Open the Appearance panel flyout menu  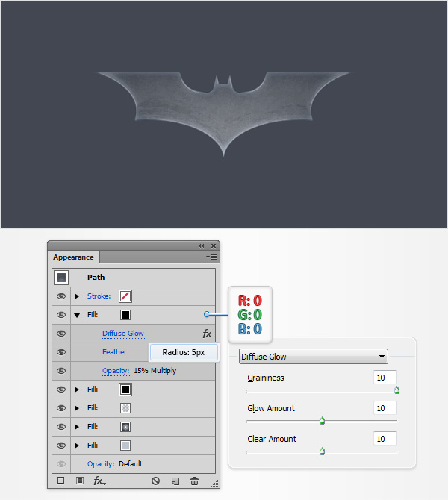pyautogui.click(x=211, y=257)
